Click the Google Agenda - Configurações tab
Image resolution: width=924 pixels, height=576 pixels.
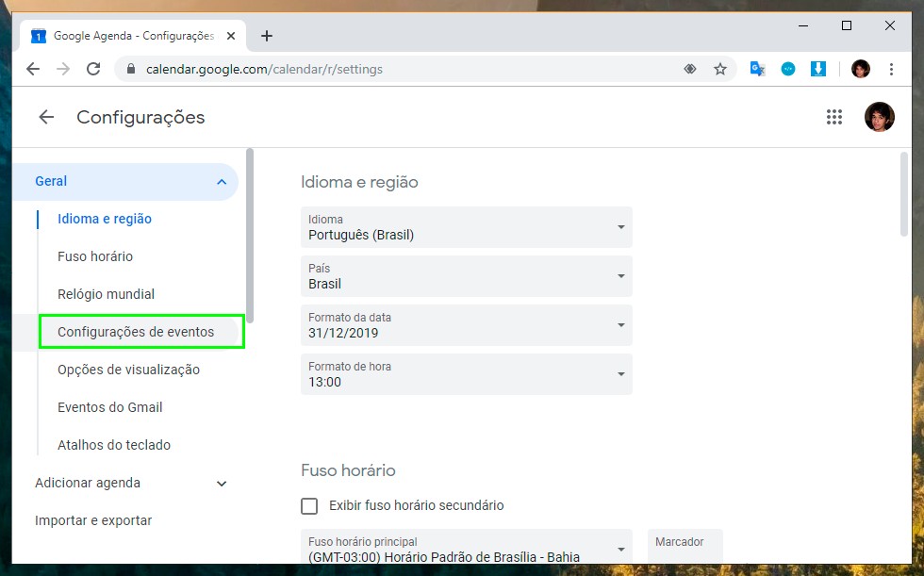point(133,36)
